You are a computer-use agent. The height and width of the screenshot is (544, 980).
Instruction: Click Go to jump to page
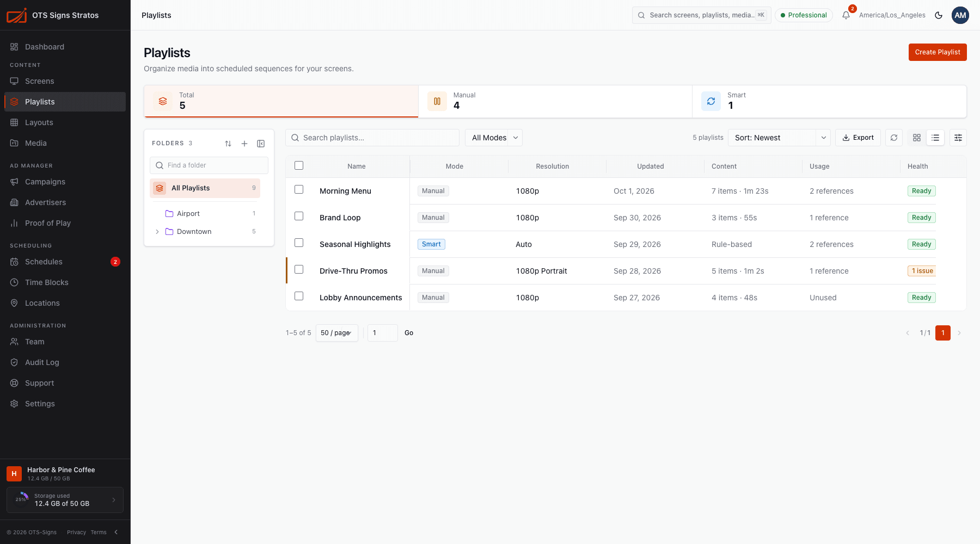pyautogui.click(x=409, y=333)
